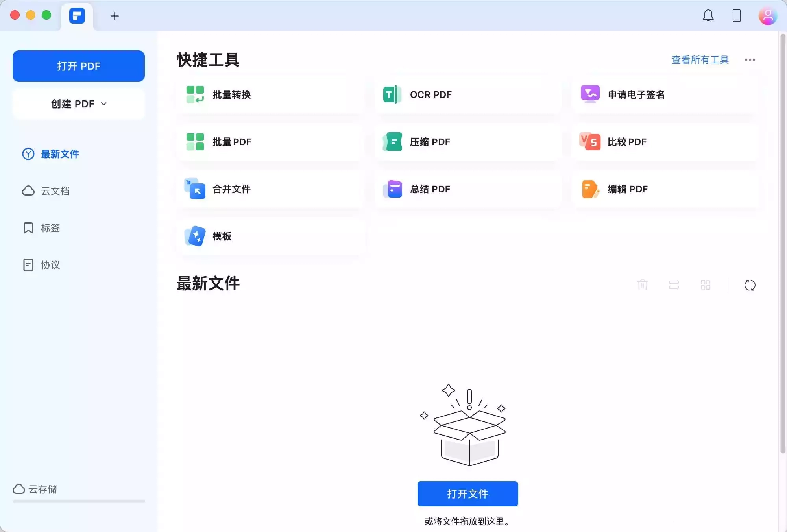Click the mobile device icon

[x=736, y=16]
